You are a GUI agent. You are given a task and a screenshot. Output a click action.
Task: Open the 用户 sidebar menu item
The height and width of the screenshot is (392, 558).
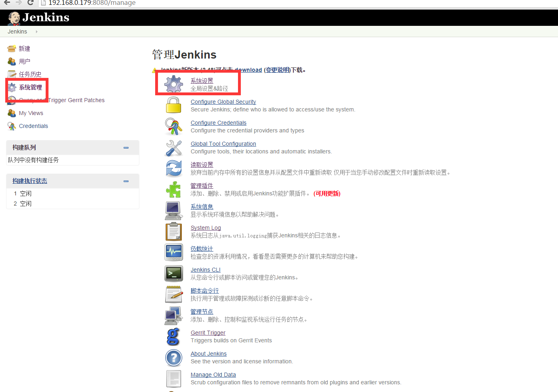24,62
